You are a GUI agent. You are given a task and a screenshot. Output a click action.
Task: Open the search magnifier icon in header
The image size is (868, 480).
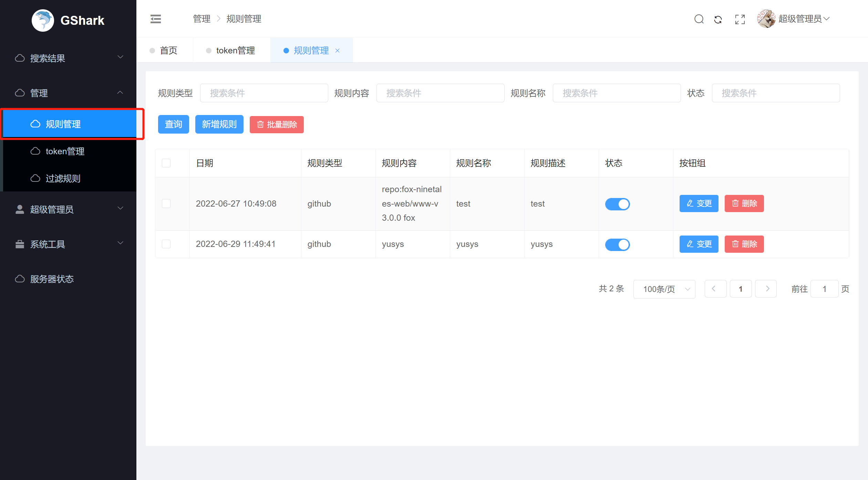pos(699,19)
